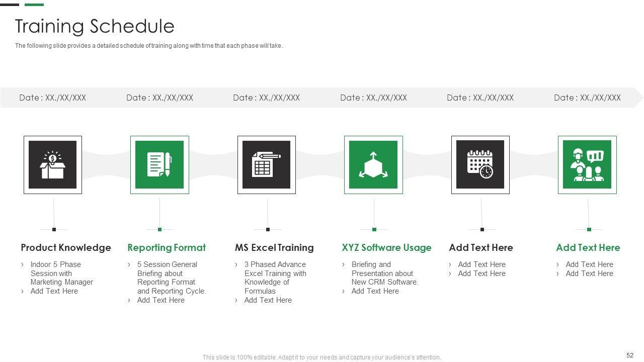Select the MS Excel Training heading
This screenshot has height=362, width=644.
click(274, 247)
